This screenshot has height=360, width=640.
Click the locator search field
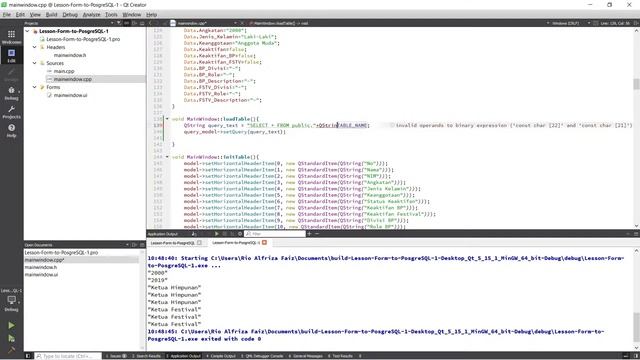tap(68, 356)
